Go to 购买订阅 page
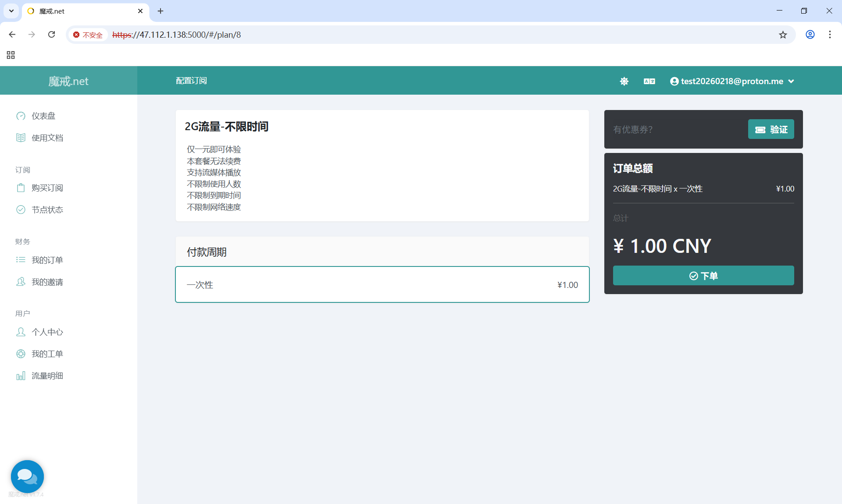Screen dimensions: 842x504 47,188
